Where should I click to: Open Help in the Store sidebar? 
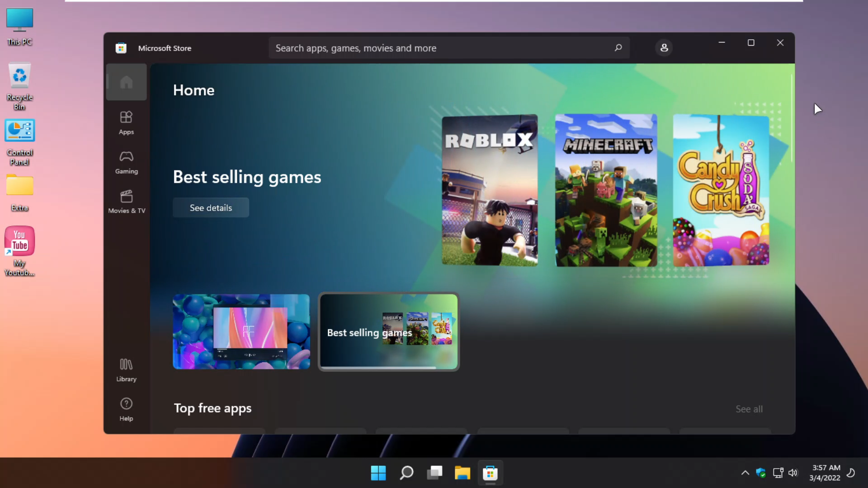point(126,409)
